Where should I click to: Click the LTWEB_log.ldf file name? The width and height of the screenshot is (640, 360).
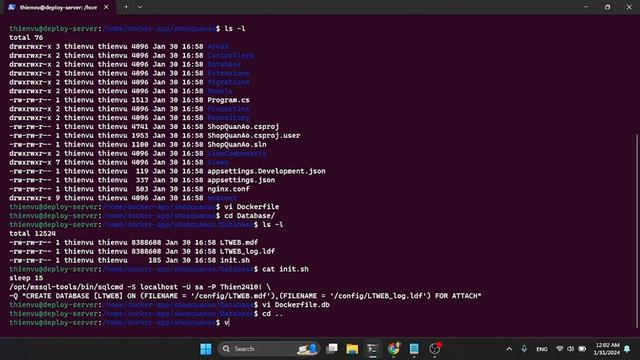tap(247, 251)
